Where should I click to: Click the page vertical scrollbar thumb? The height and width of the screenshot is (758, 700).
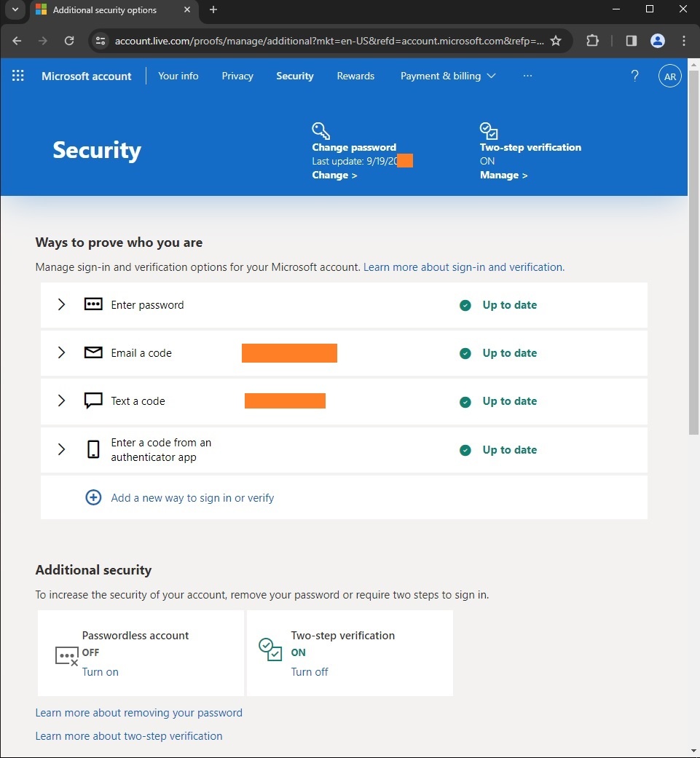coord(693,253)
